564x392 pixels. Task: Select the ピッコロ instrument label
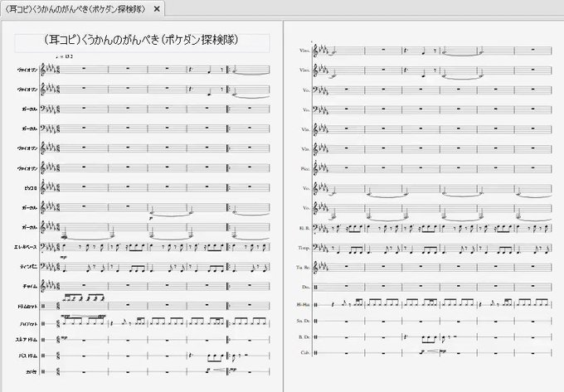click(30, 188)
